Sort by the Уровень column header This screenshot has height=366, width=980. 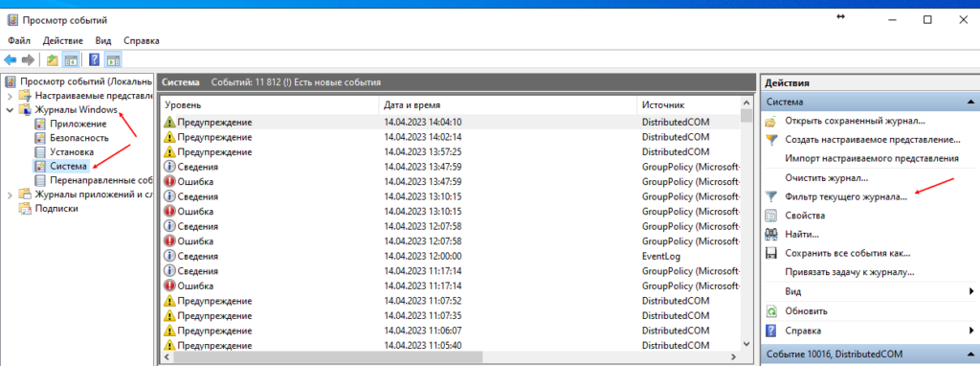(x=269, y=105)
